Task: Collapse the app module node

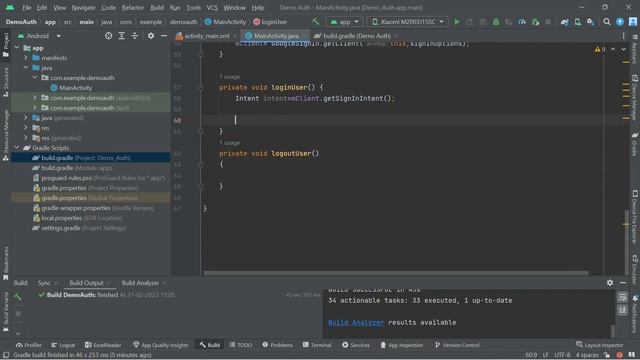Action: (x=17, y=48)
